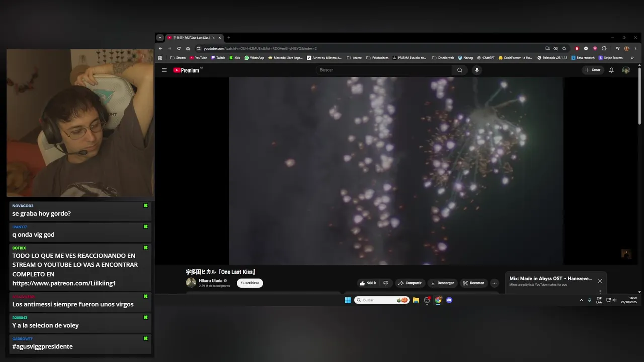Open the Windows Start menu
This screenshot has height=362, width=644.
point(348,300)
